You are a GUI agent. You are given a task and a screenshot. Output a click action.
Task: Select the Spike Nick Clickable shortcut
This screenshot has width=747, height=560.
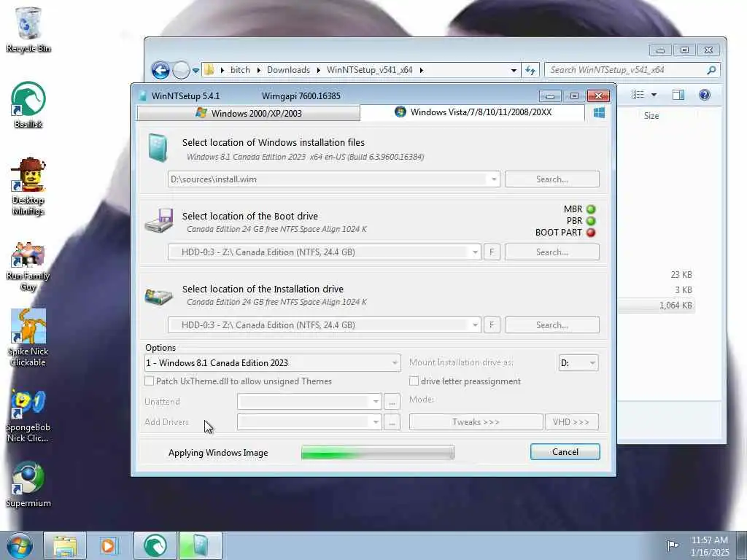click(28, 337)
